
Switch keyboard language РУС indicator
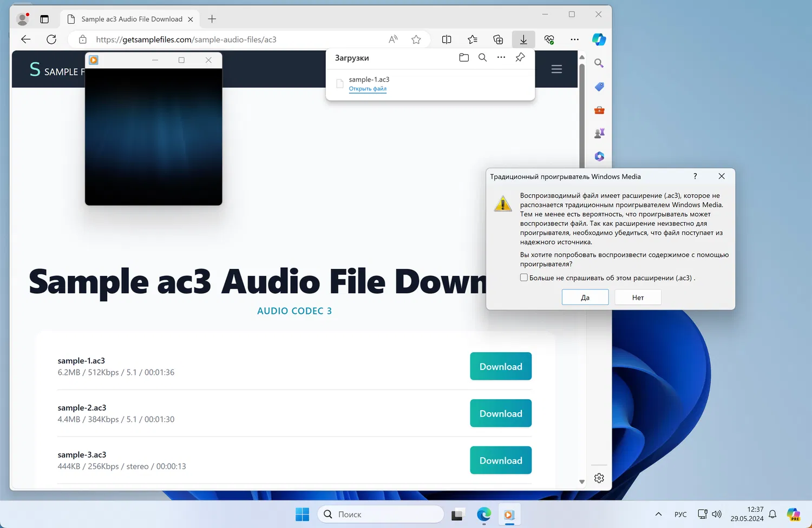pos(680,514)
